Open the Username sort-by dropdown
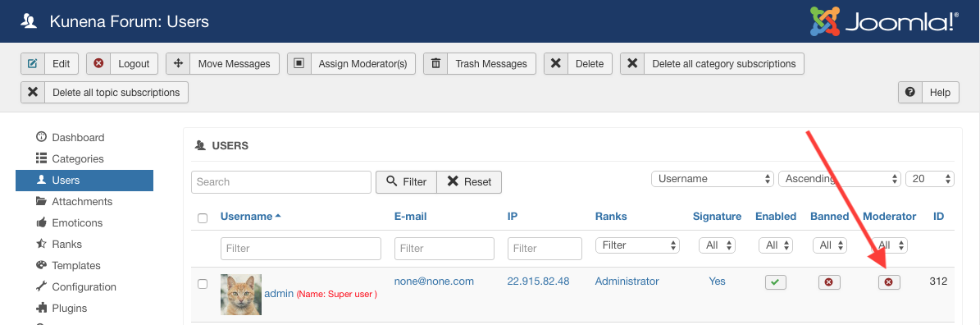The height and width of the screenshot is (325, 980). pos(713,179)
